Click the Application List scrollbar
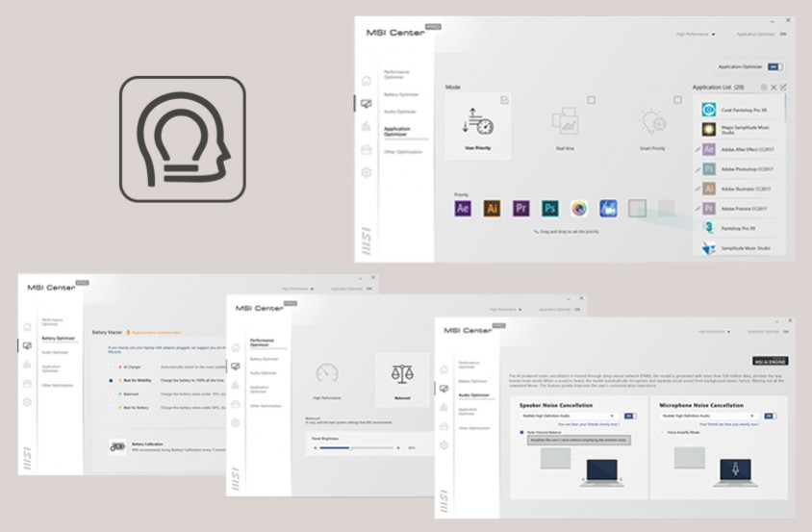Image resolution: width=812 pixels, height=532 pixels. coord(786,108)
